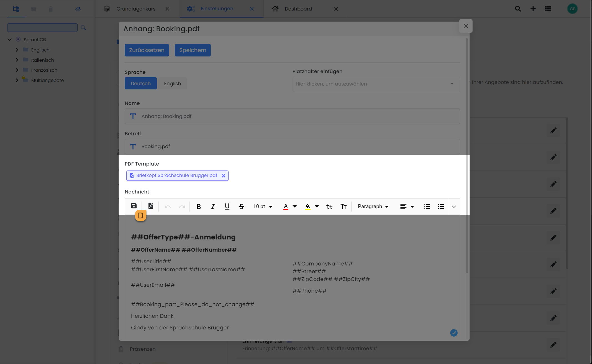Select Deutsch language toggle
This screenshot has width=592, height=364.
coord(140,84)
